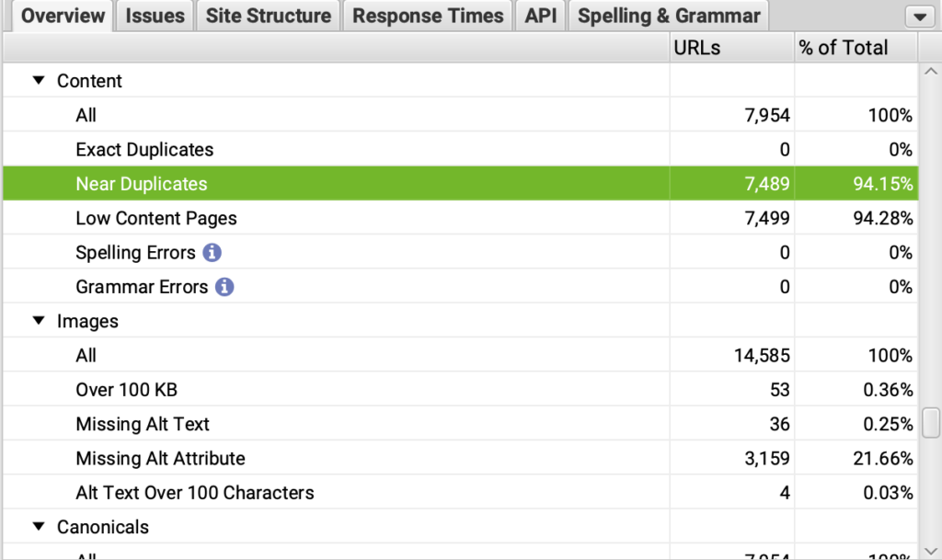Open Spelling & Grammar tab
942x560 pixels.
[x=669, y=16]
